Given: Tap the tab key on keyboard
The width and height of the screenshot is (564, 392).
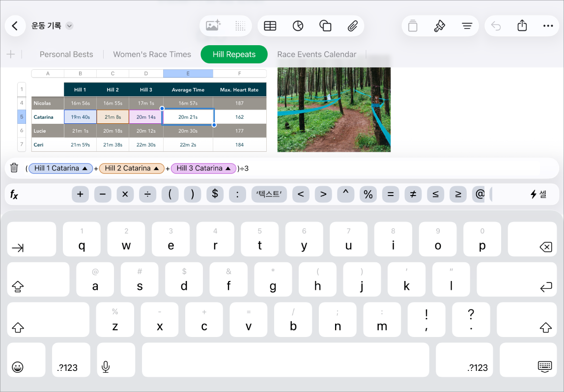Looking at the screenshot, I should [31, 239].
